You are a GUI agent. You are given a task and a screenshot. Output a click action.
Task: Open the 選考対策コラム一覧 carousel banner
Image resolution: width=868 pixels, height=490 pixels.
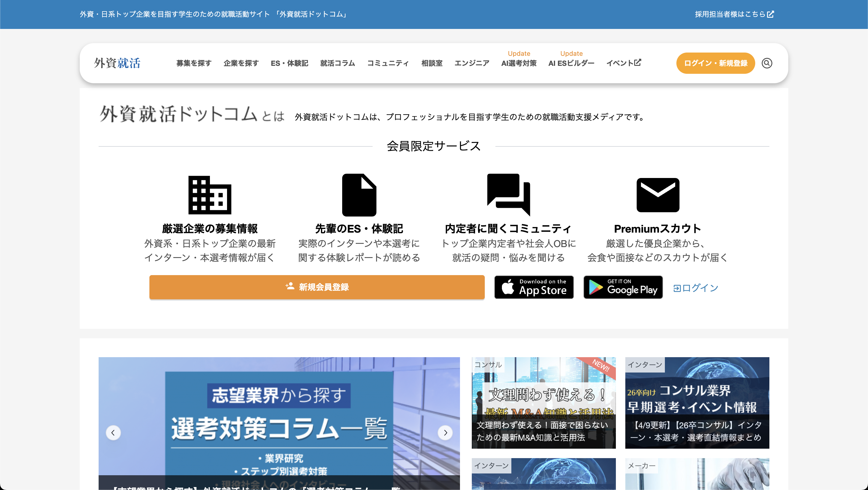click(279, 423)
